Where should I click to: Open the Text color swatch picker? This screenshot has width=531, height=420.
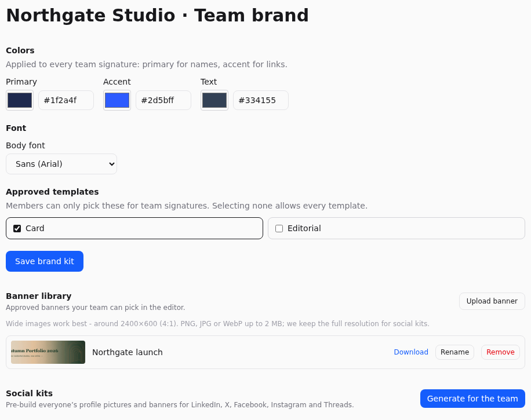tap(214, 100)
